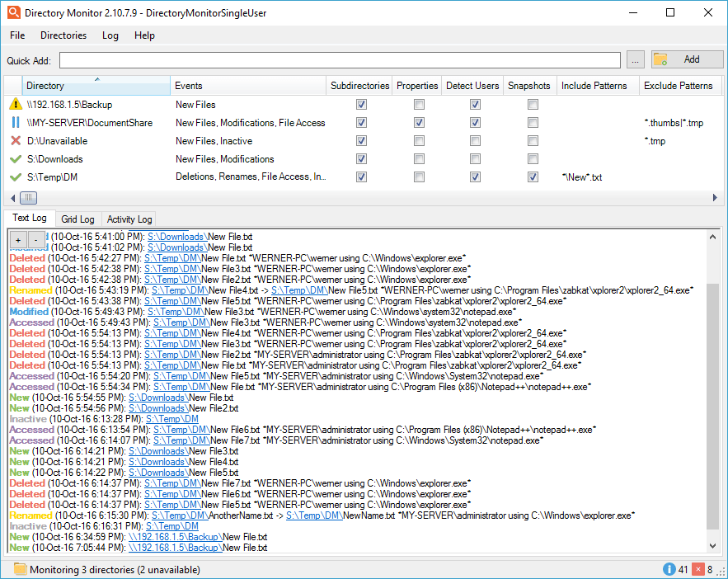
Task: Switch to the Grid Log tab
Action: pos(77,219)
